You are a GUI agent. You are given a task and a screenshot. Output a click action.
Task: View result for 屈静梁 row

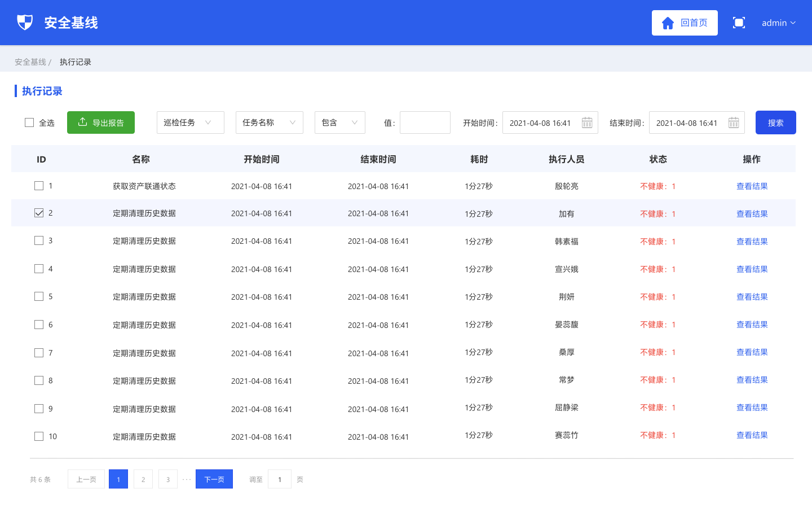coord(752,408)
